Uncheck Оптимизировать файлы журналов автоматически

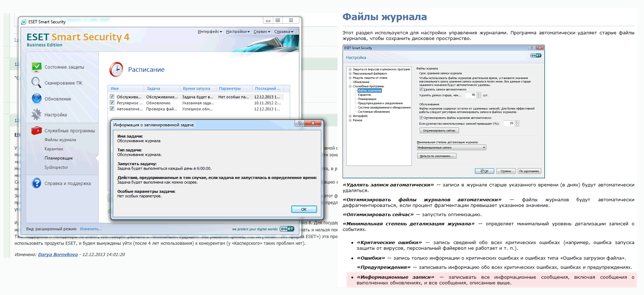[x=421, y=118]
